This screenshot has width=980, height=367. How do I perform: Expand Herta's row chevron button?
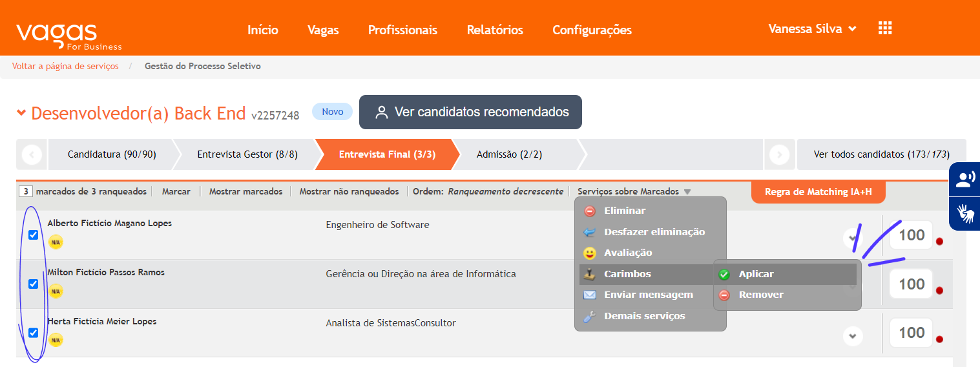click(x=853, y=336)
